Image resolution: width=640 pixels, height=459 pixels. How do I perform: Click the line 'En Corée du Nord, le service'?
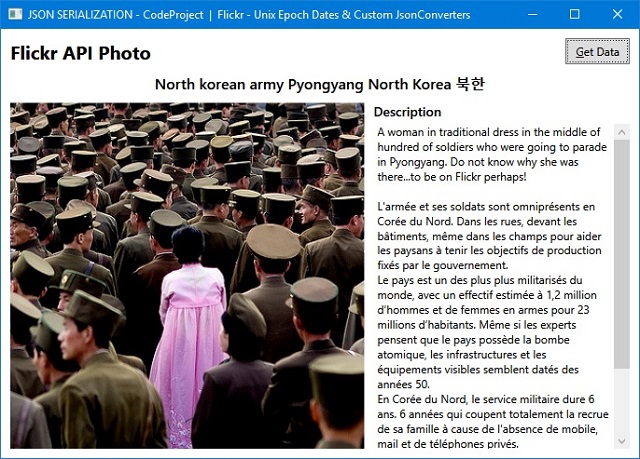pos(486,399)
